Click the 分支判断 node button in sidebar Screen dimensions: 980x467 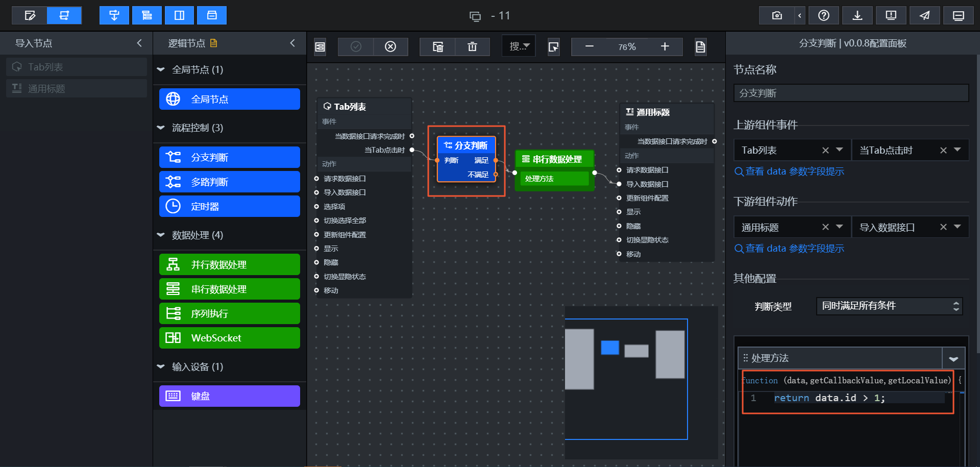[x=230, y=157]
